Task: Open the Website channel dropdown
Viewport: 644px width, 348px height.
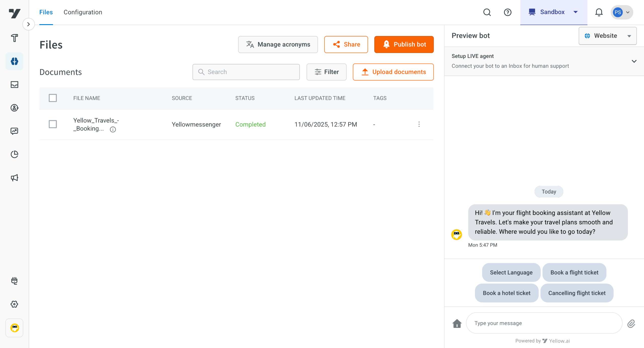Action: point(607,36)
